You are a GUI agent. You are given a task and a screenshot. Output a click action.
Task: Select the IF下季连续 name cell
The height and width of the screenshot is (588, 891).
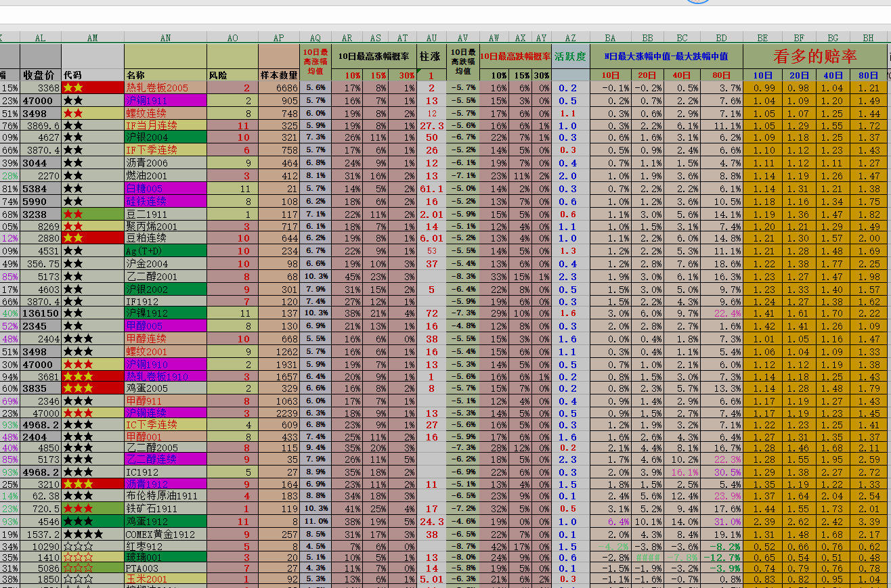165,150
